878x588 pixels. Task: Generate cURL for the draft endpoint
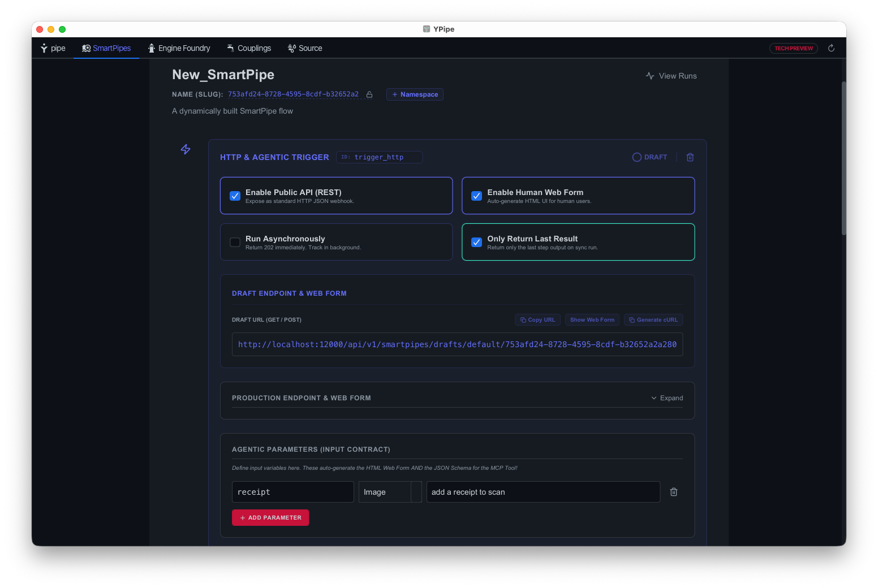coord(653,320)
